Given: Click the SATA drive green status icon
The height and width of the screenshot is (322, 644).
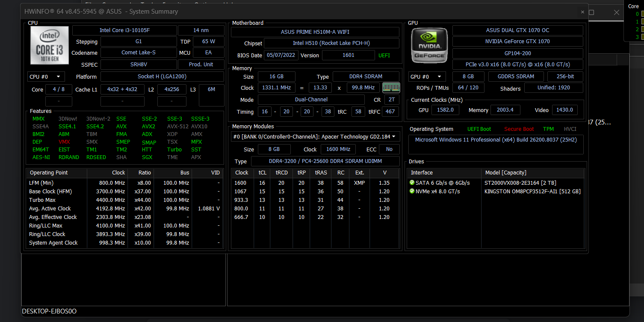Looking at the screenshot, I should click(x=412, y=183).
